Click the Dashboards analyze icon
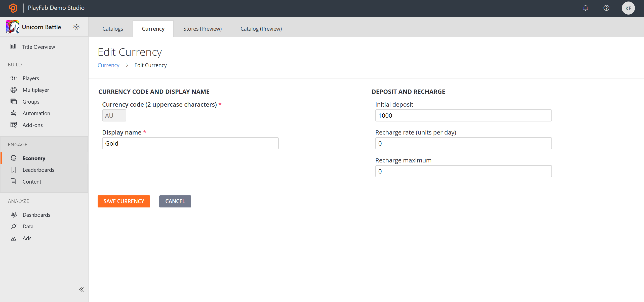 point(14,214)
